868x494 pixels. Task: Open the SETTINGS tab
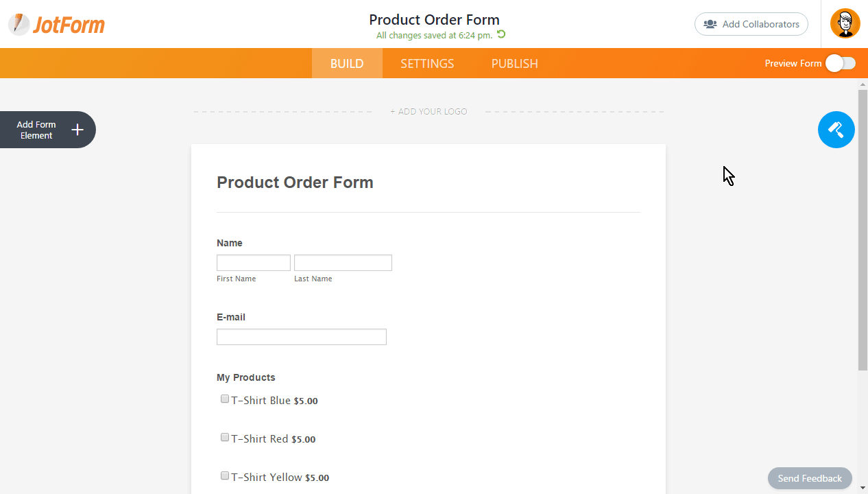click(x=427, y=64)
